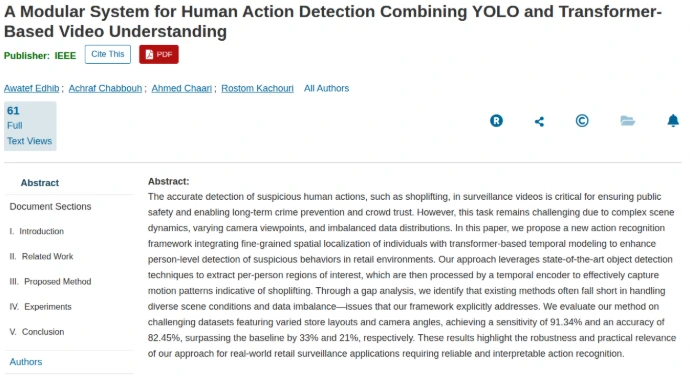Open the share icon
Viewport: 690px width, 376px height.
pyautogui.click(x=540, y=122)
